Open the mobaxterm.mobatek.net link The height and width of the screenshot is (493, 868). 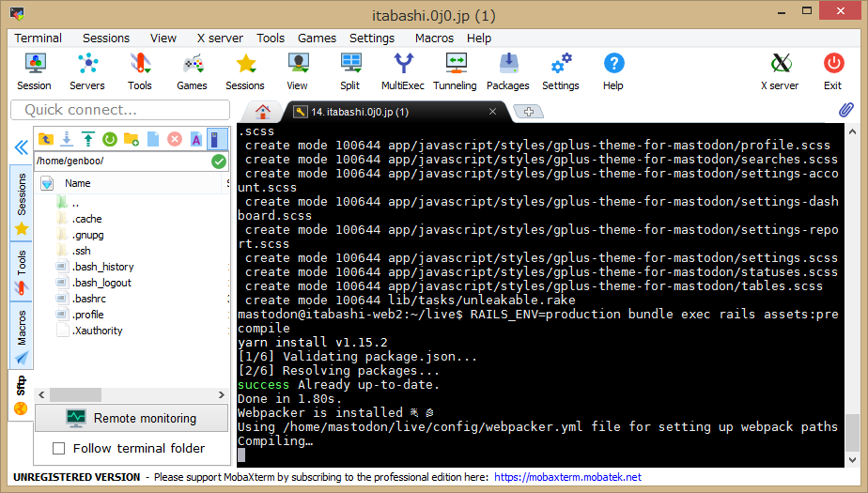click(x=567, y=477)
